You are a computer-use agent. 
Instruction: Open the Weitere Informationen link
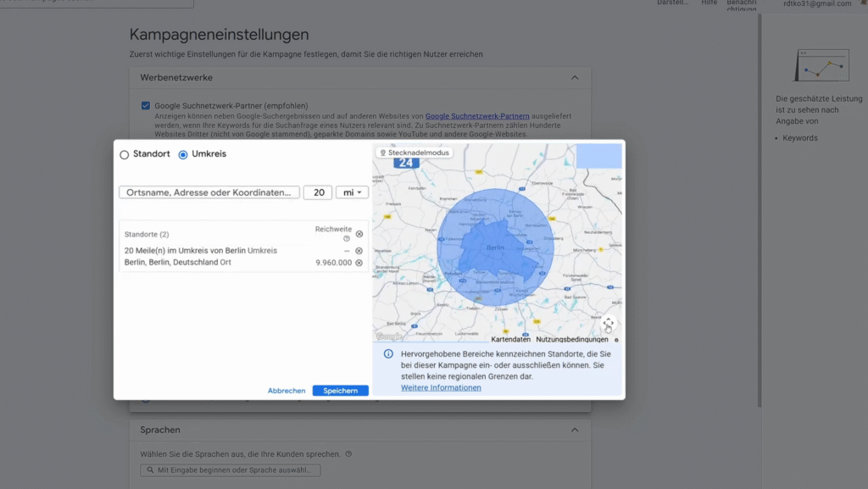(x=441, y=388)
